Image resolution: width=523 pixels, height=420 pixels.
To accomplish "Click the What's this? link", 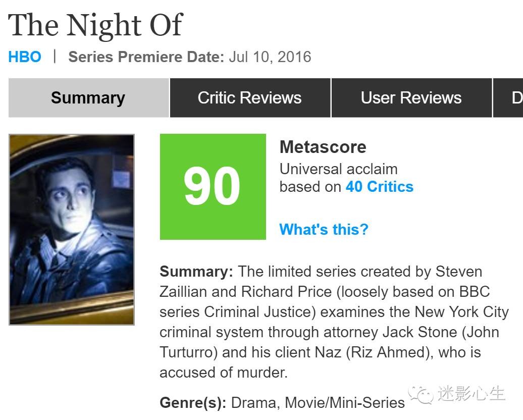I will pos(324,230).
